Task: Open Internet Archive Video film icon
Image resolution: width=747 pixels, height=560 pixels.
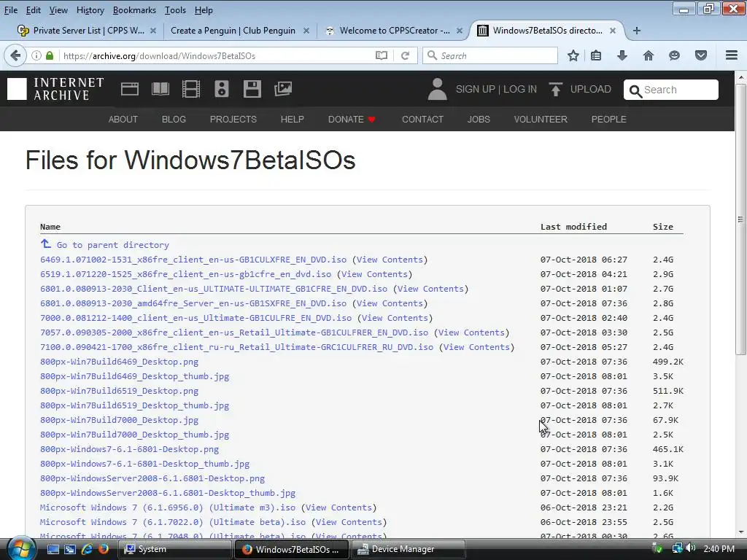Action: tap(191, 89)
